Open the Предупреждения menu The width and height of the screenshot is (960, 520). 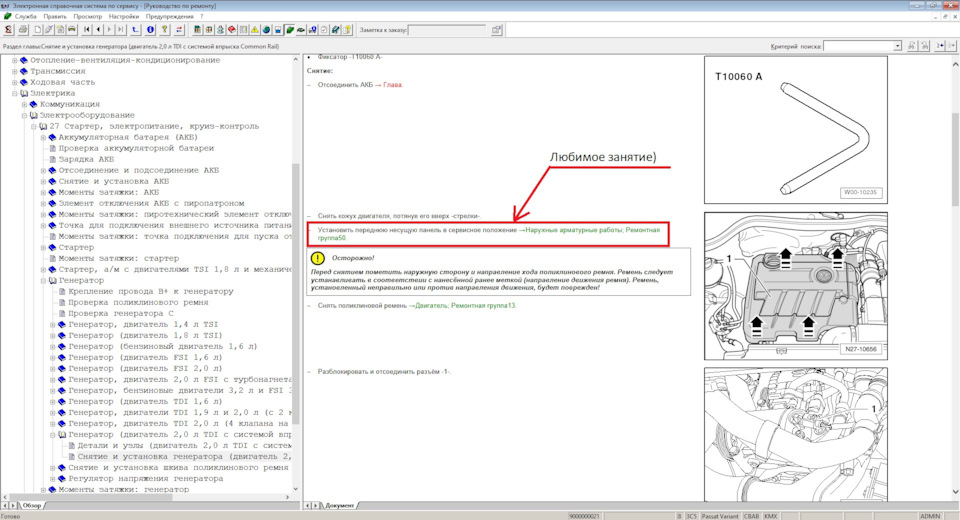pos(170,17)
